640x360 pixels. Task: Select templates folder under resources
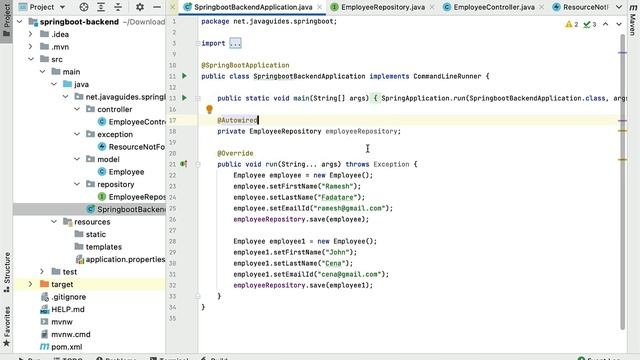click(98, 247)
